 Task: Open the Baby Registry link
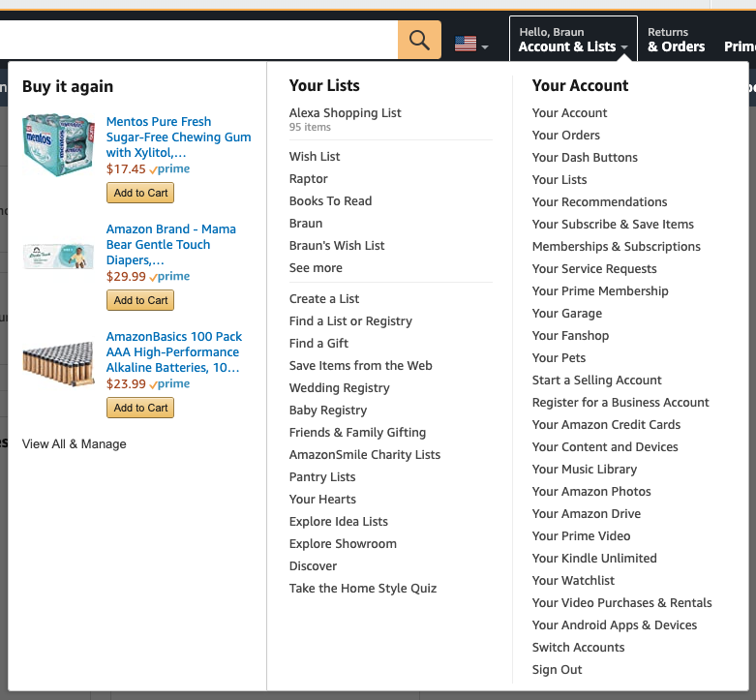(328, 411)
